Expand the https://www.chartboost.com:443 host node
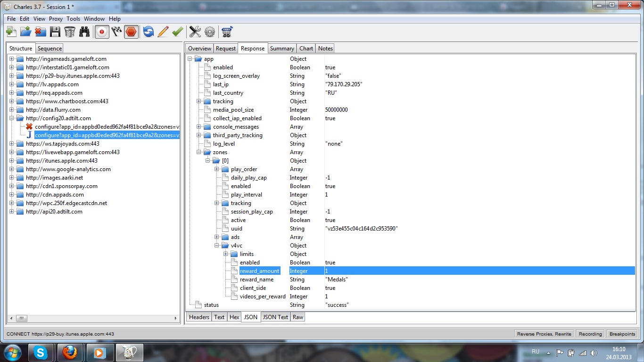644x362 pixels. (11, 101)
